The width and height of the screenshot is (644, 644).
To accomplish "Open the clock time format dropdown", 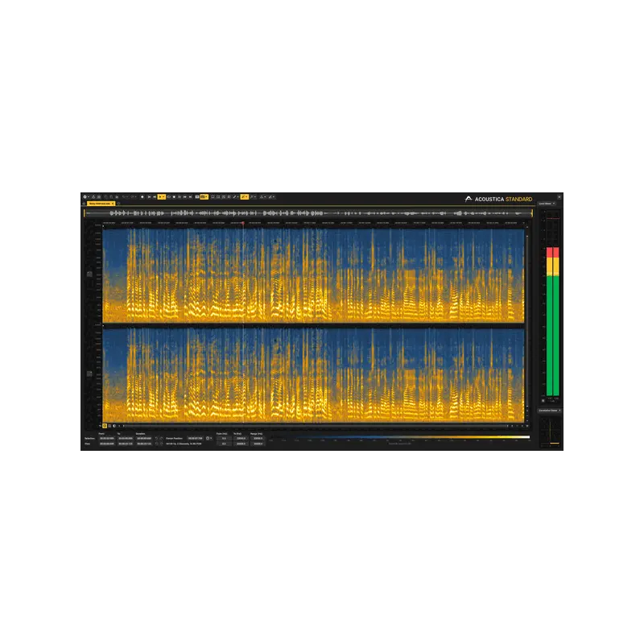I will 208,438.
